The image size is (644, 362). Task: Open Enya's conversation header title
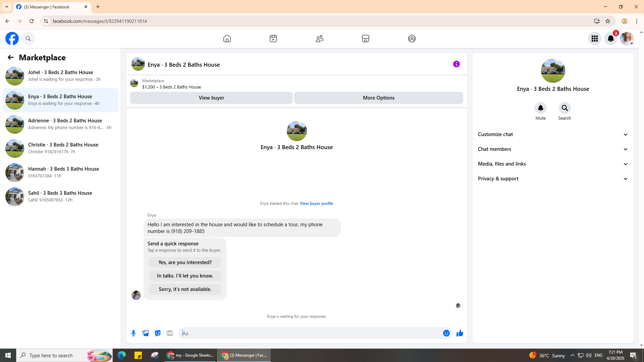point(183,65)
